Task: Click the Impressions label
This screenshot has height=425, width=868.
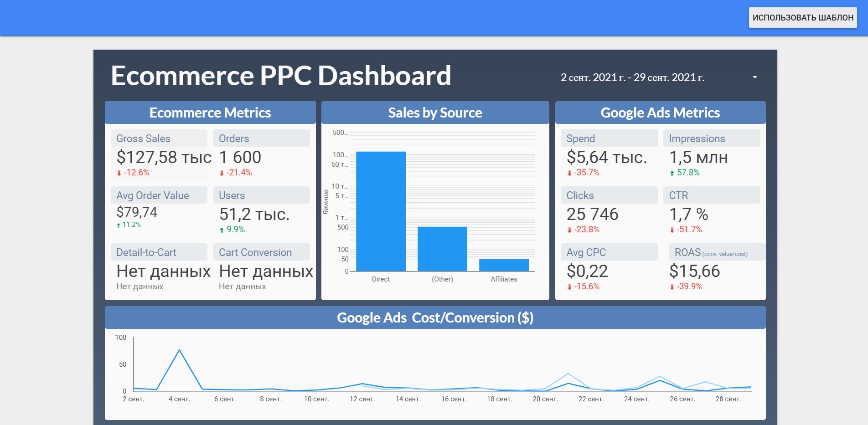Action: click(x=697, y=138)
